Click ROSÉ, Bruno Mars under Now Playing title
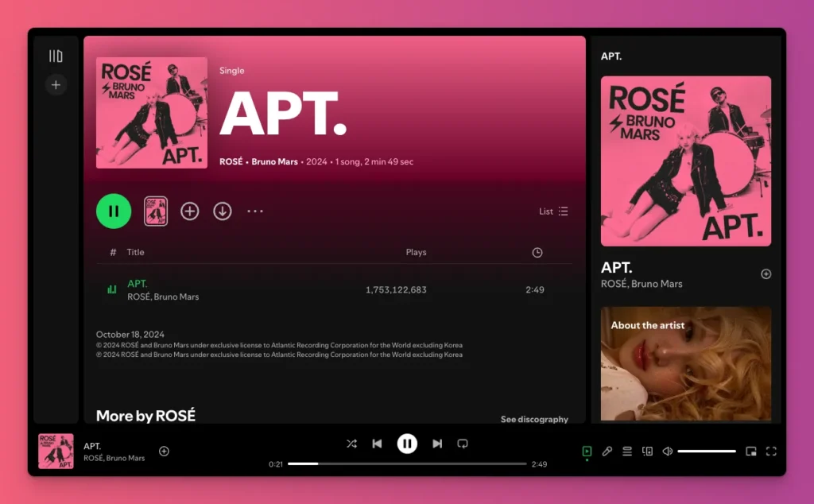The image size is (814, 504). click(x=642, y=284)
